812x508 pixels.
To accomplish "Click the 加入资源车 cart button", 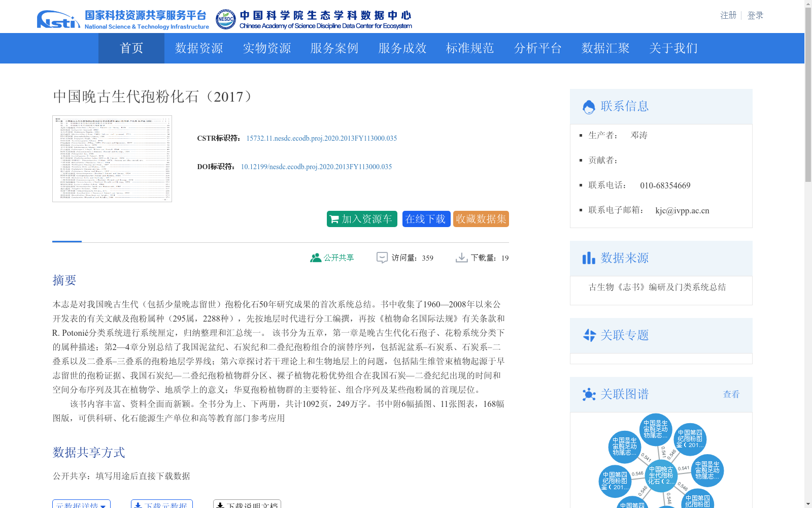I will point(362,219).
